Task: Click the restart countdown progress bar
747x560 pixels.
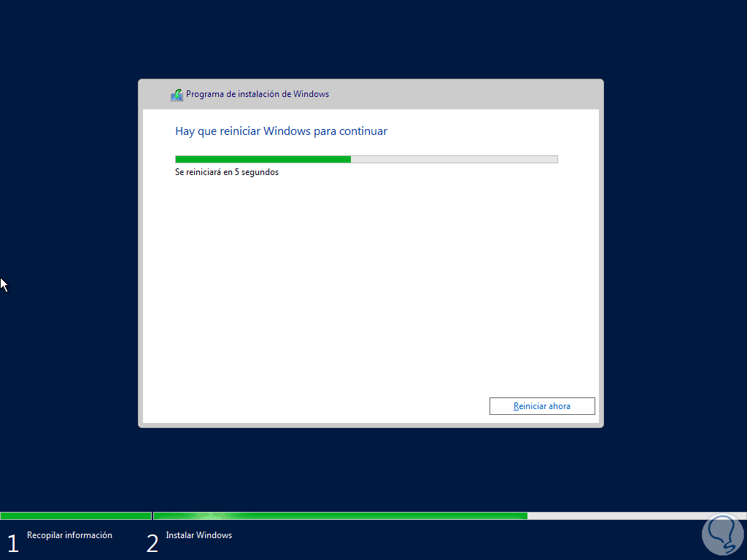Action: [366, 159]
